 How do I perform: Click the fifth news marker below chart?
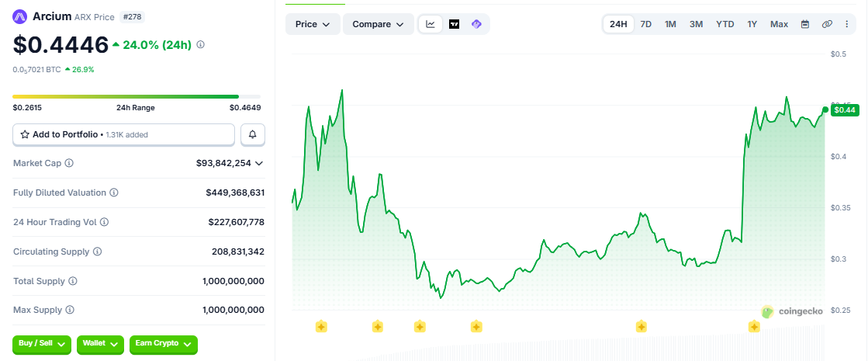coord(641,327)
